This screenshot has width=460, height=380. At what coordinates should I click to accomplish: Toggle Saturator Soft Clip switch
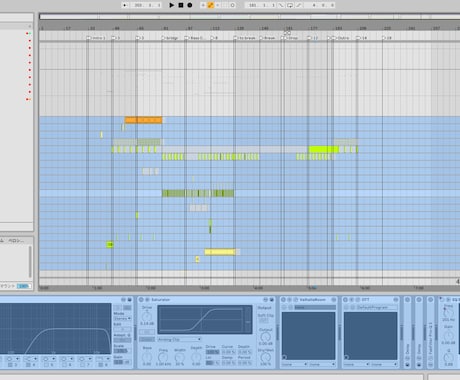[x=263, y=320]
